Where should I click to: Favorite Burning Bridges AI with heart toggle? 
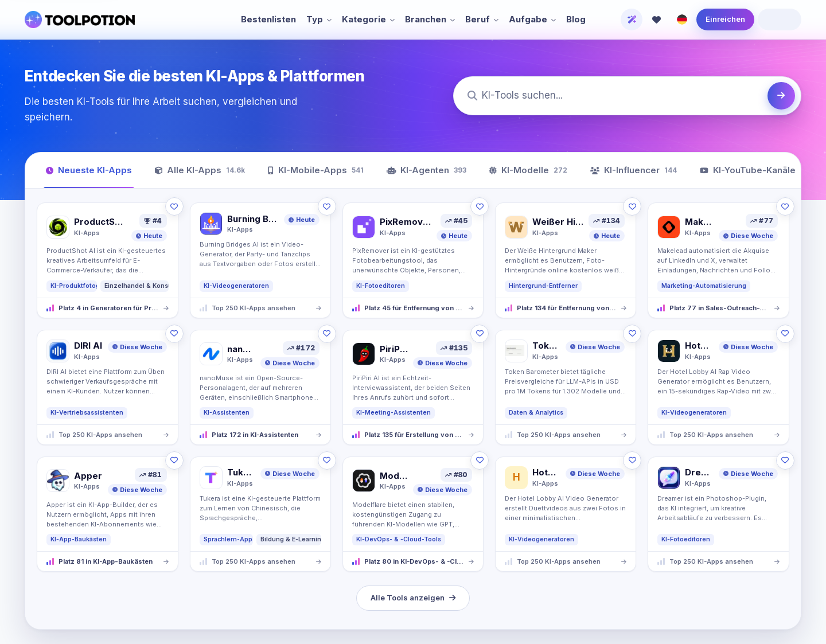326,206
